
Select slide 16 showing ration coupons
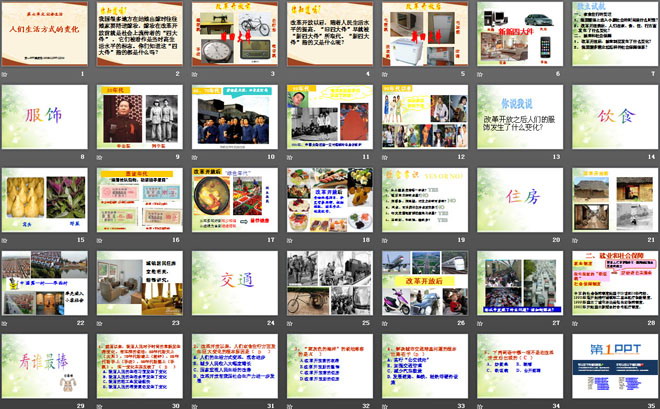tap(140, 200)
